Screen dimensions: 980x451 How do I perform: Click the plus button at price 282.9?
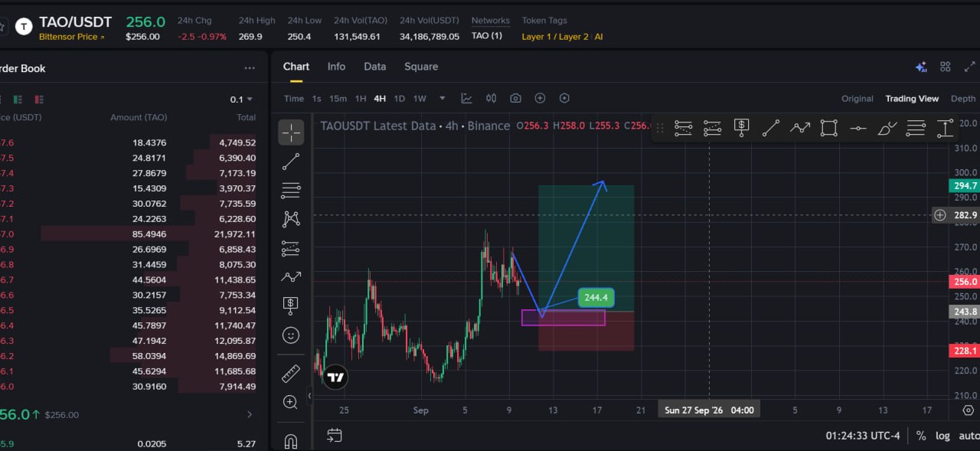click(x=940, y=215)
